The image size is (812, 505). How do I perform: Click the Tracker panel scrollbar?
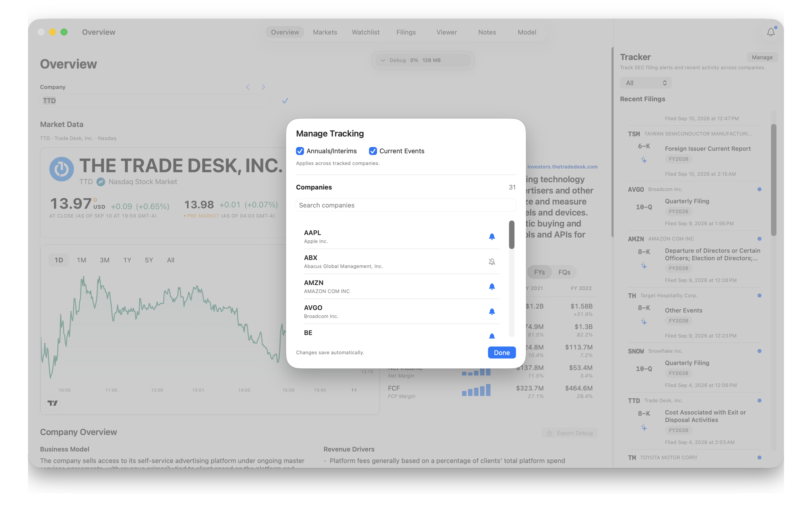tap(773, 180)
